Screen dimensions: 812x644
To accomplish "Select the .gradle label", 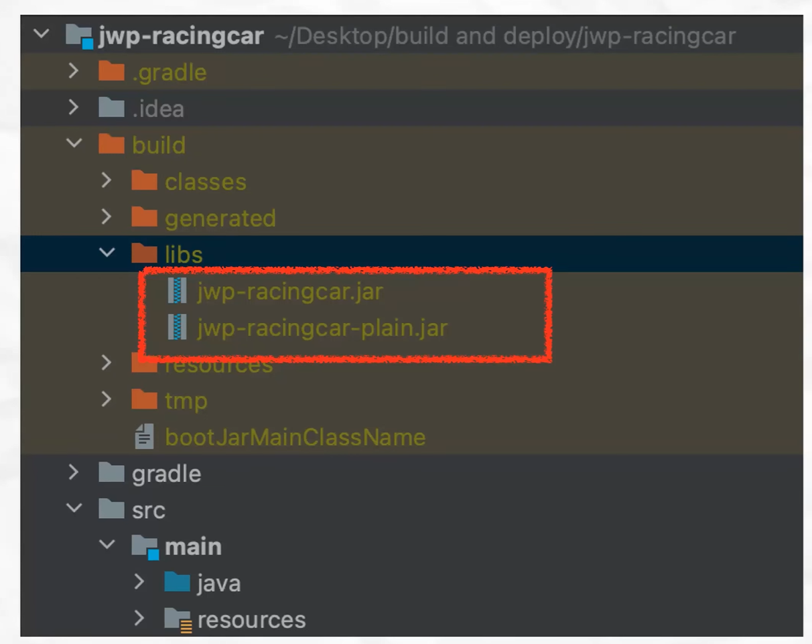I will tap(169, 72).
